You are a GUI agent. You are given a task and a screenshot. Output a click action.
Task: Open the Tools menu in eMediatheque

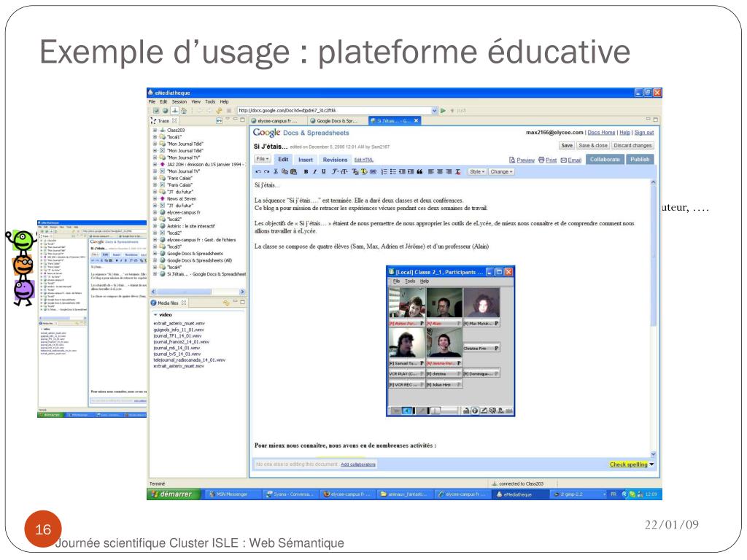210,101
